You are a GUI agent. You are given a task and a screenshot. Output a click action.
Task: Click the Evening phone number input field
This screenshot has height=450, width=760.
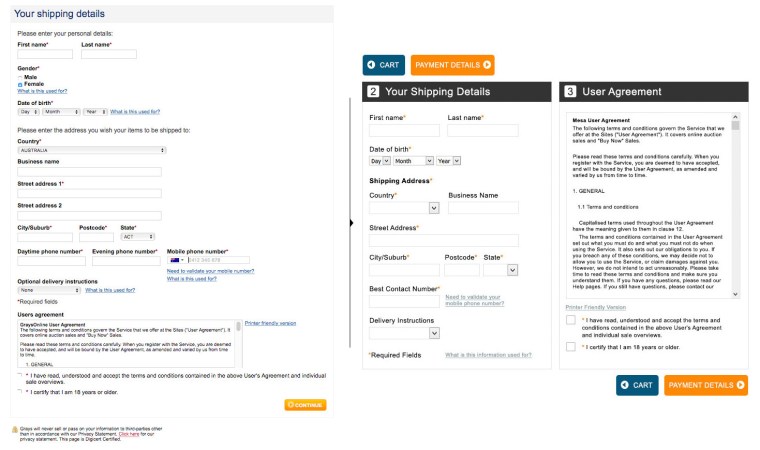pyautogui.click(x=125, y=260)
